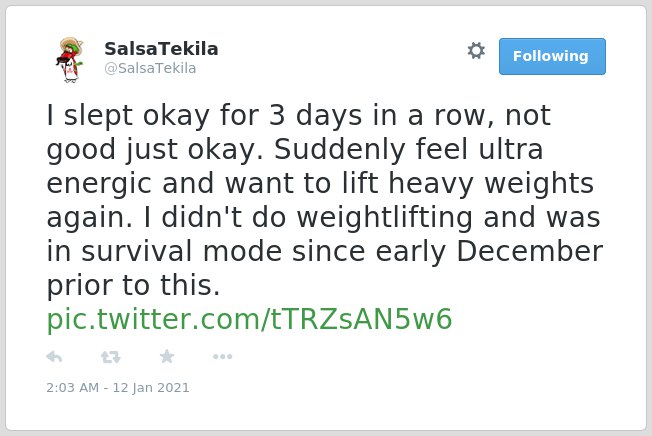This screenshot has height=436, width=652.
Task: Unfollow via the blue Following button
Action: click(552, 56)
